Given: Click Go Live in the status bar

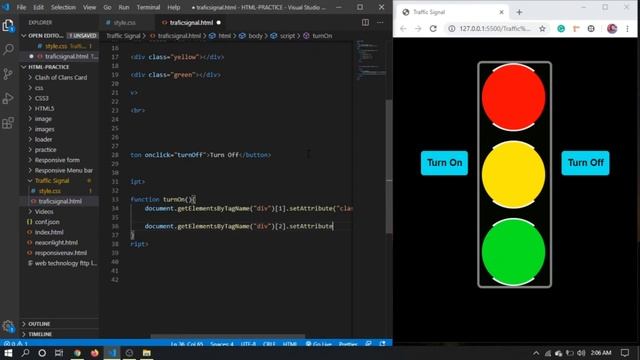Looking at the screenshot, I should tap(319, 344).
